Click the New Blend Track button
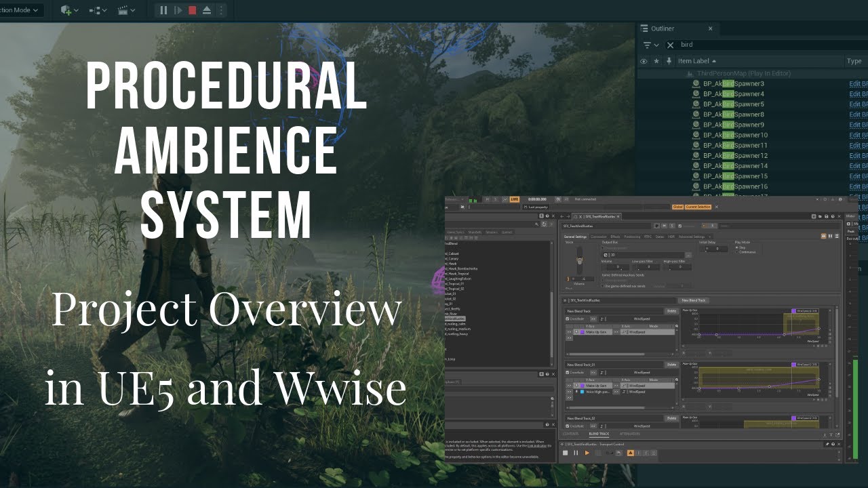Viewport: 868px width, 488px height. (x=694, y=300)
